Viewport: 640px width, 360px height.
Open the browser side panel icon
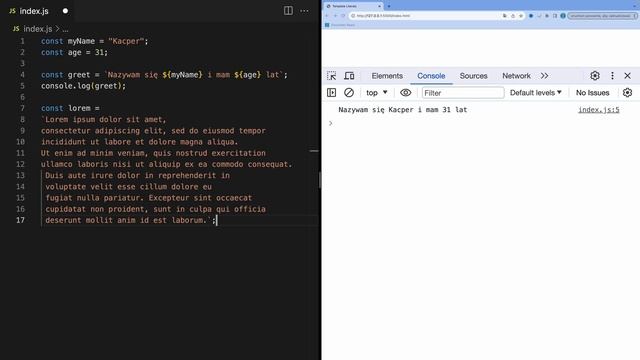click(555, 16)
